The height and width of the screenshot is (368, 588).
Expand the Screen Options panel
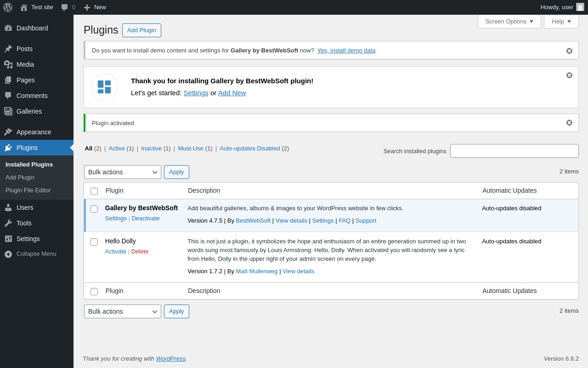(x=509, y=21)
